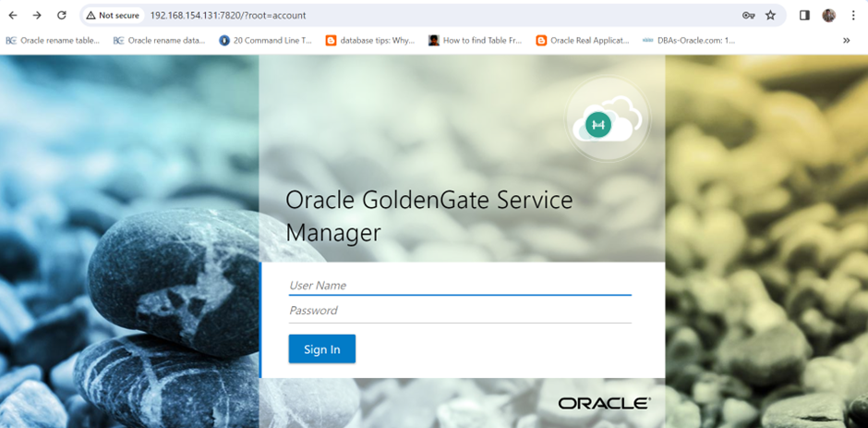Click the GoldenGate cloud logo icon

click(x=607, y=122)
